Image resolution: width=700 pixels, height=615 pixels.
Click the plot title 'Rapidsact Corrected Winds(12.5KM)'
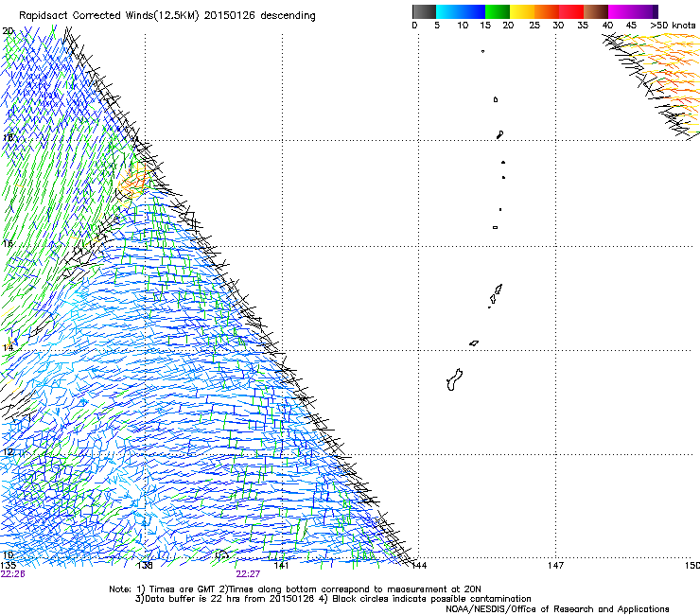(109, 16)
